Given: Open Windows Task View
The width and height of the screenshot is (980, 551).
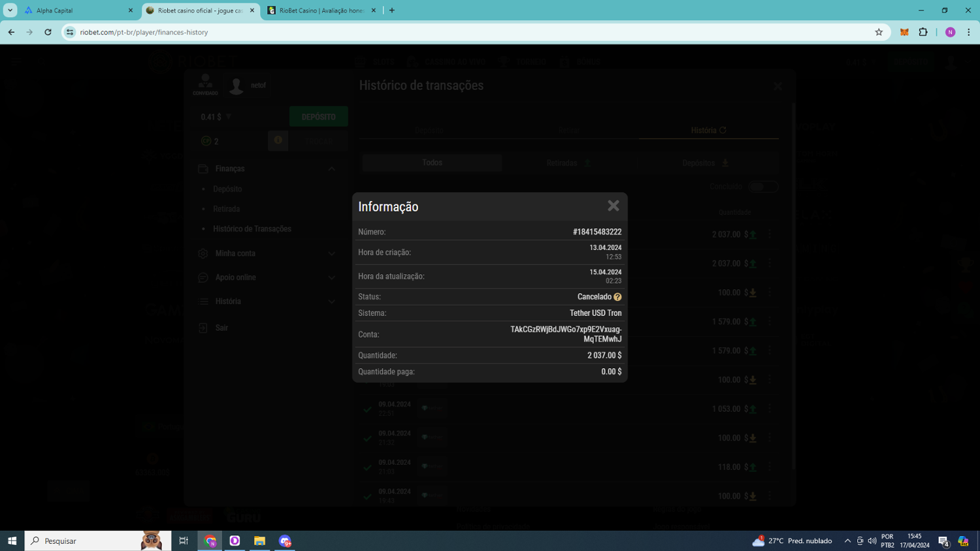Looking at the screenshot, I should [184, 541].
